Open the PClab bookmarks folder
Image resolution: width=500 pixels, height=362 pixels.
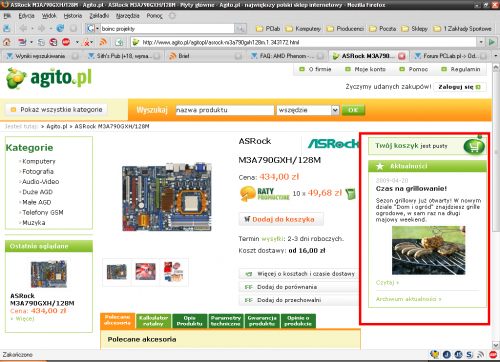(268, 29)
